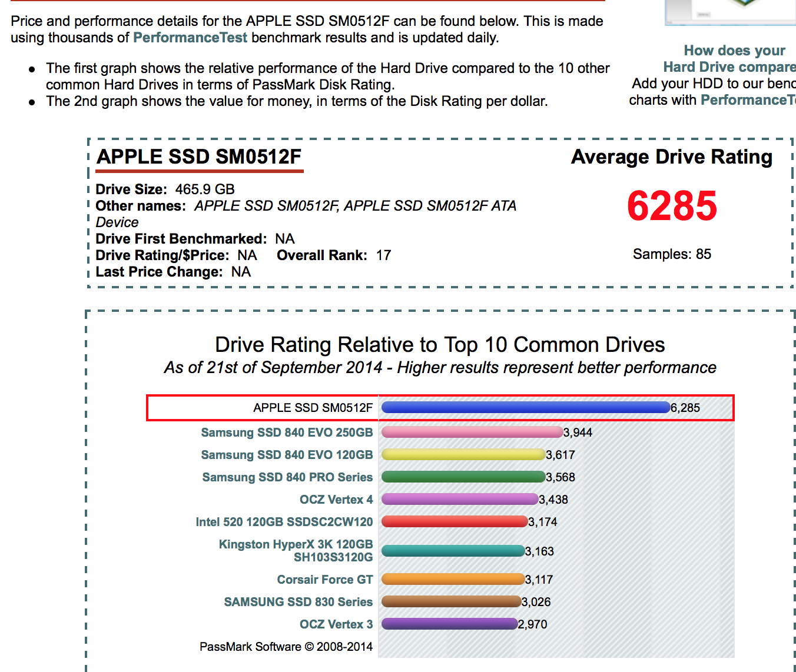Open the PerformanceTest link in the right sidebar
Image resolution: width=796 pixels, height=672 pixels.
point(747,100)
